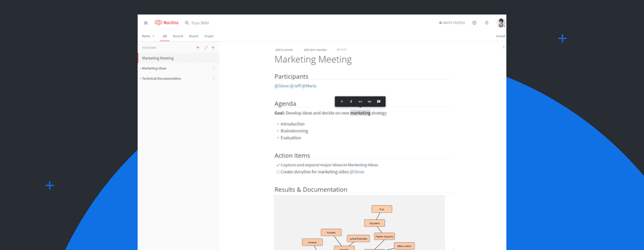Open the Marketing Ideas sidebar item
Image resolution: width=644 pixels, height=250 pixels.
coord(154,69)
